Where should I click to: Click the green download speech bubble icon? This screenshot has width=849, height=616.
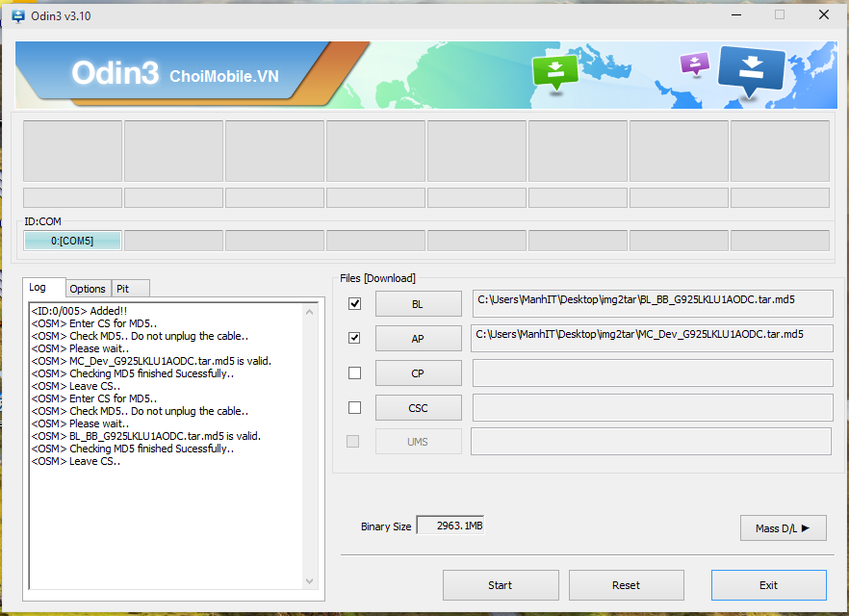tap(555, 71)
